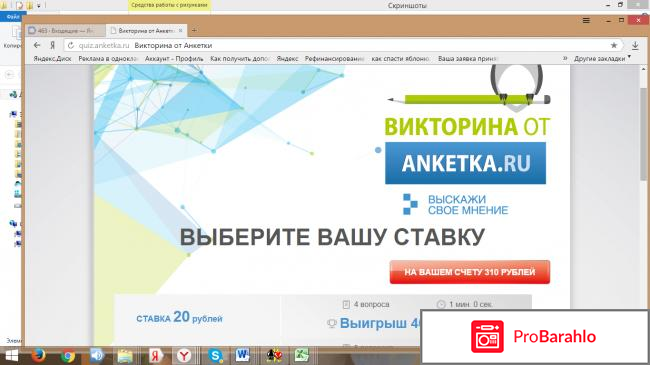
Task: Click the 'Выигрыш' prize text
Action: pyautogui.click(x=373, y=323)
